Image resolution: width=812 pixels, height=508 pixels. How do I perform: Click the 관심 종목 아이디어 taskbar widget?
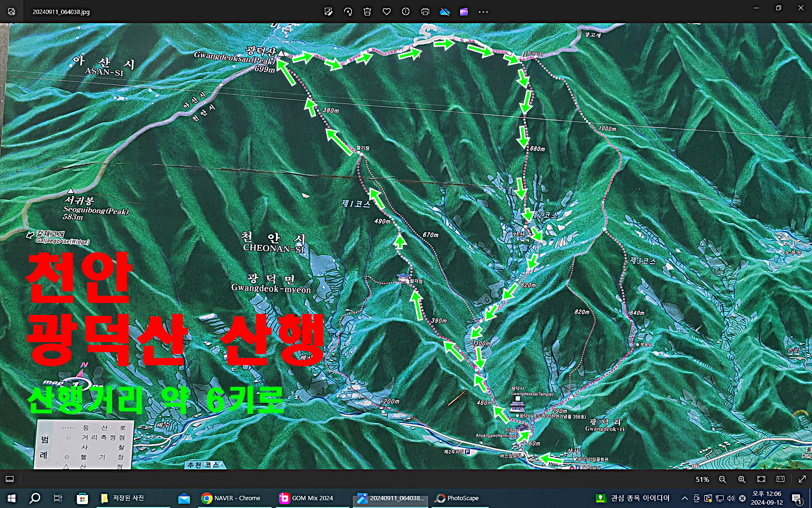pos(633,498)
